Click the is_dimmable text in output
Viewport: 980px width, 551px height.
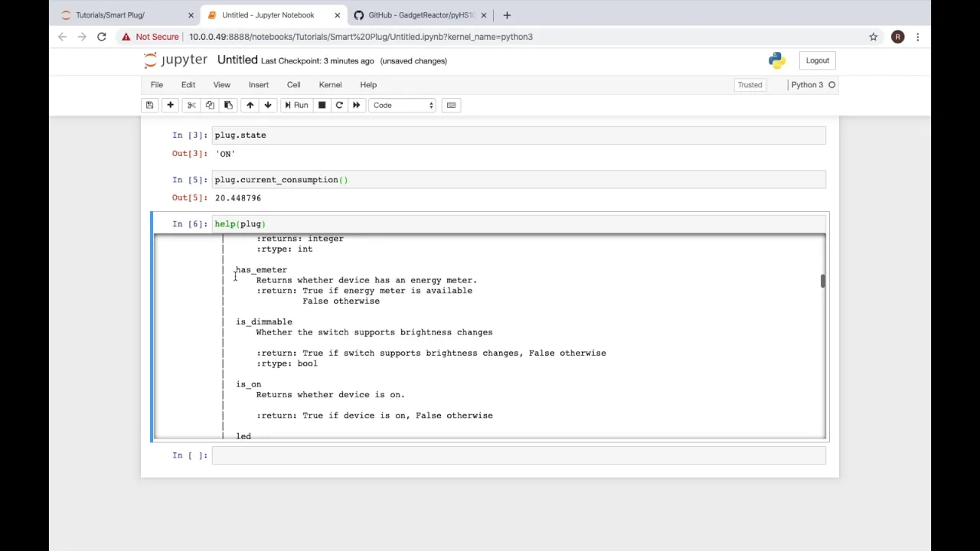(x=264, y=321)
